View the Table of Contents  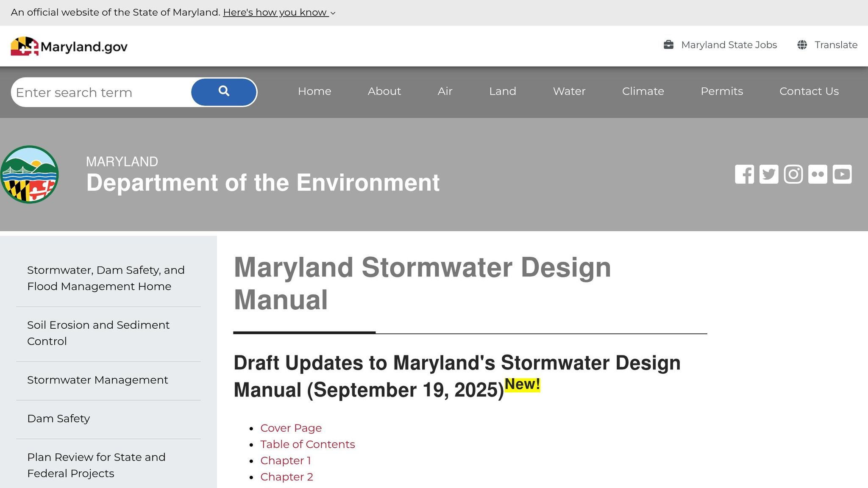[307, 444]
